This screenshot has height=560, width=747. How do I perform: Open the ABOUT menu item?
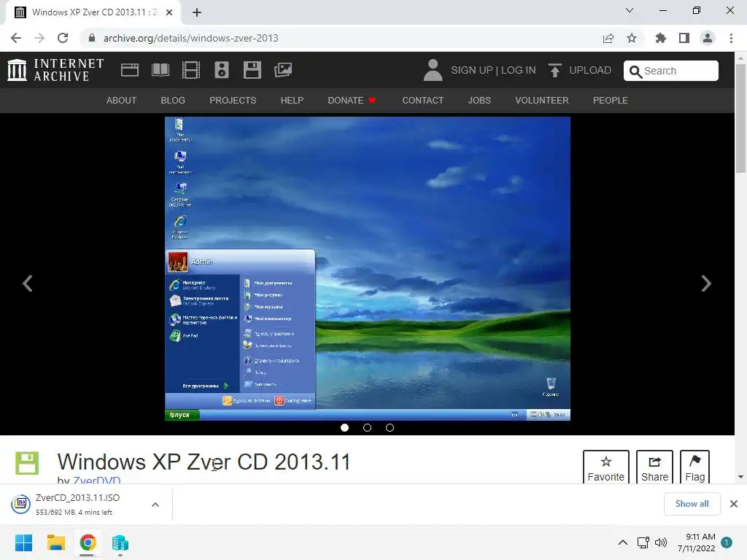point(122,101)
